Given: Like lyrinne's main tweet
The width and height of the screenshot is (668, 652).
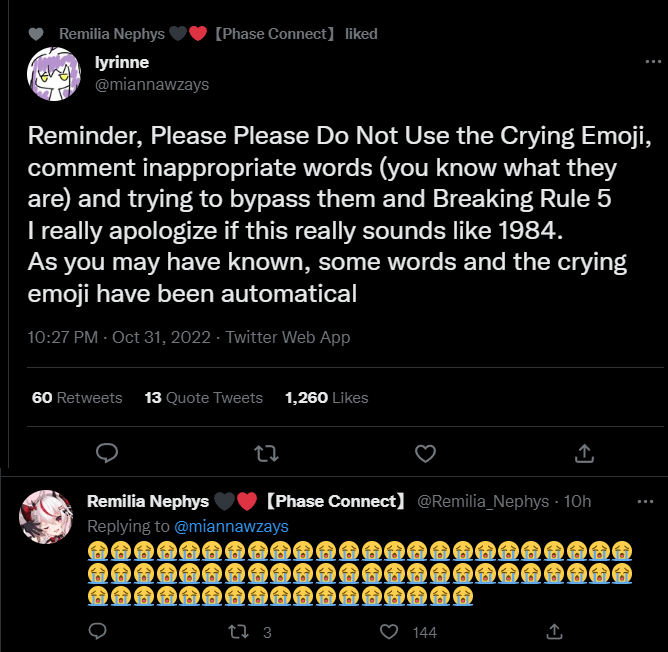Looking at the screenshot, I should [425, 454].
